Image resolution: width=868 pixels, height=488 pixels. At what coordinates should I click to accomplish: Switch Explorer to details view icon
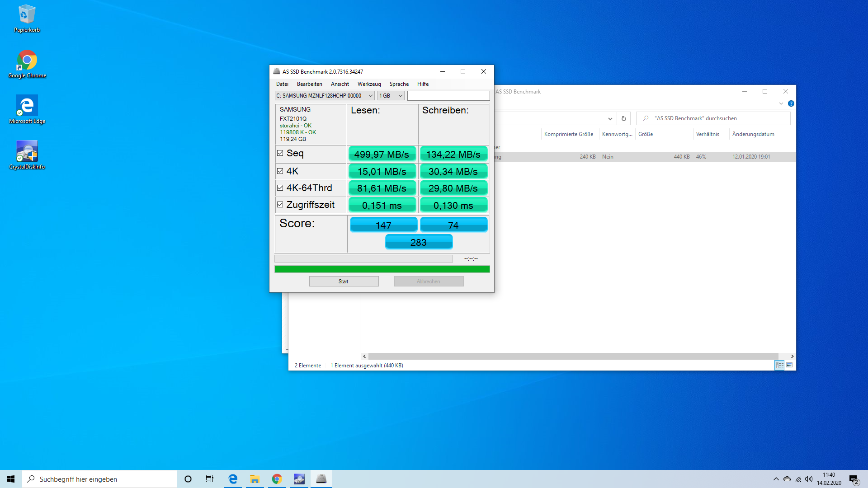[779, 365]
